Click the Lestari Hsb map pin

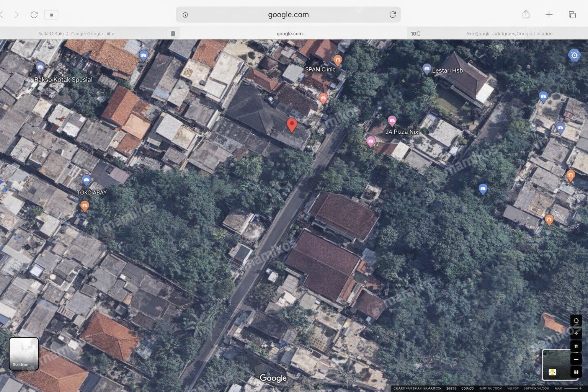[427, 69]
